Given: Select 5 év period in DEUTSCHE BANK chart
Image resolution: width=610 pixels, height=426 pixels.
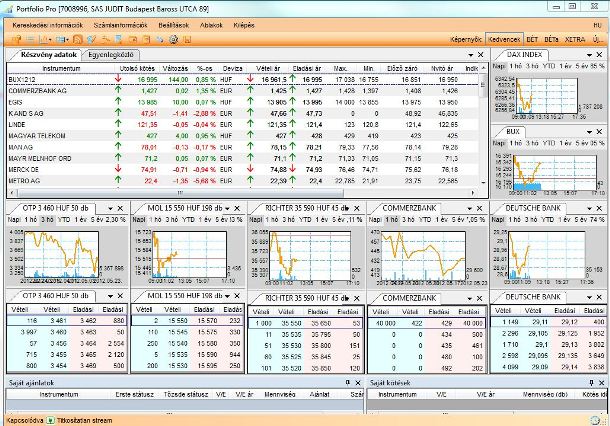Looking at the screenshot, I should [580, 220].
